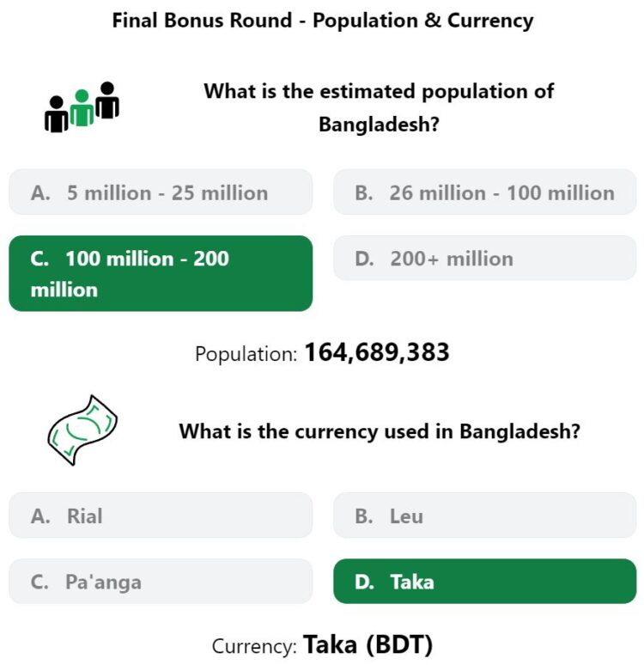This screenshot has height=665, width=644.
Task: Click the 'Population:' label
Action: (246, 354)
